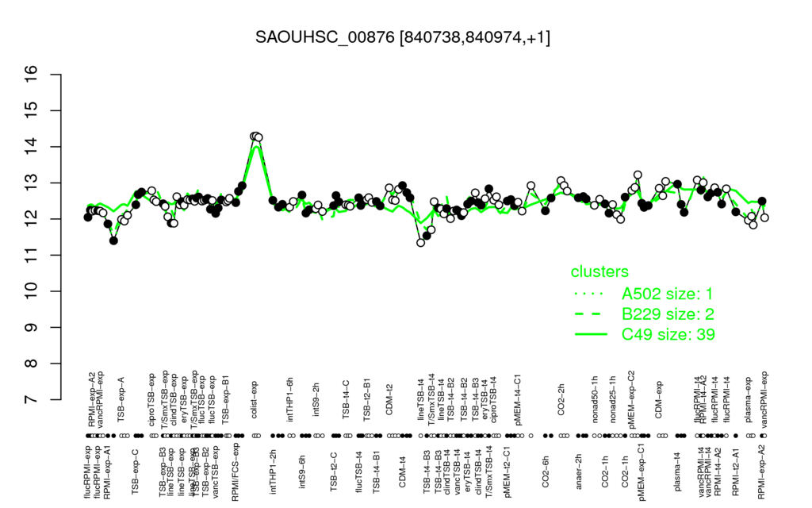
Task: Click y-axis tick label 12
Action: 32,219
